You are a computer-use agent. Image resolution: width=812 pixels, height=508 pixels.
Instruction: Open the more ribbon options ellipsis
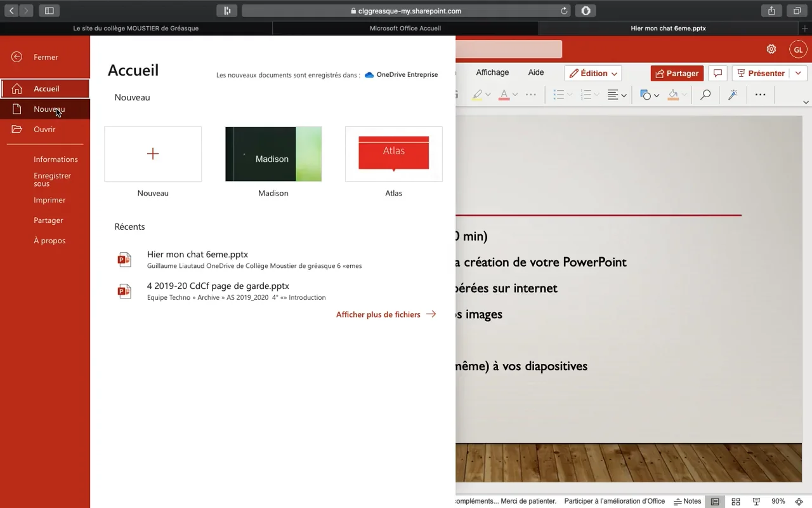[x=760, y=95]
